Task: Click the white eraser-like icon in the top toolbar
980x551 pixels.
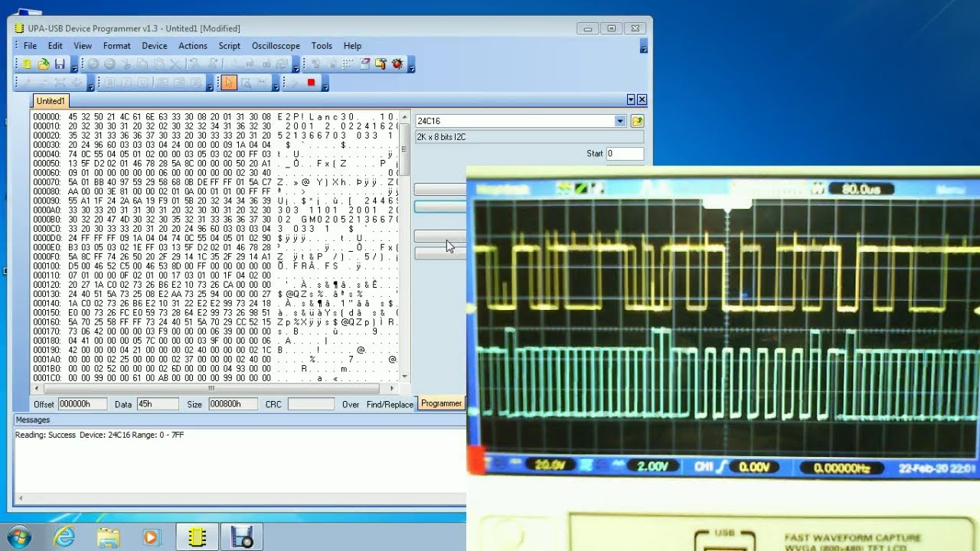Action: click(364, 64)
